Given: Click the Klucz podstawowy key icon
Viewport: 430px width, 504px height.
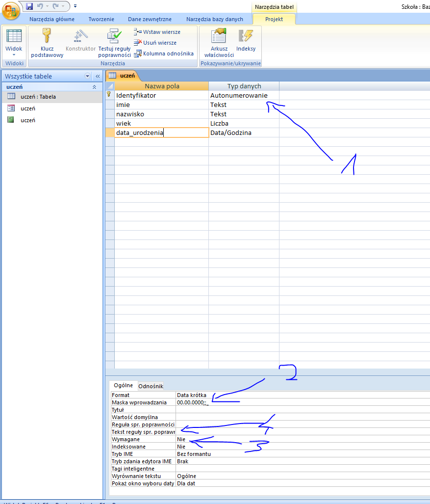Looking at the screenshot, I should point(47,37).
